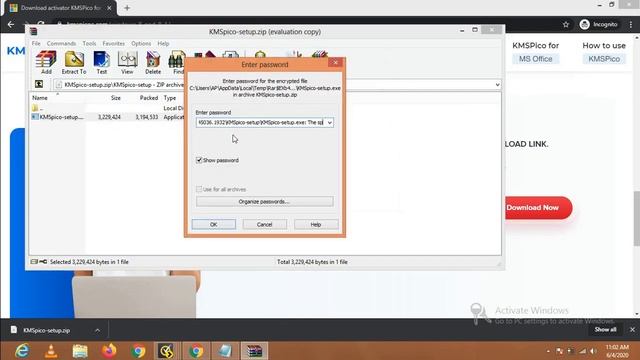Click the Type column header
This screenshot has height=360, width=640.
click(170, 98)
